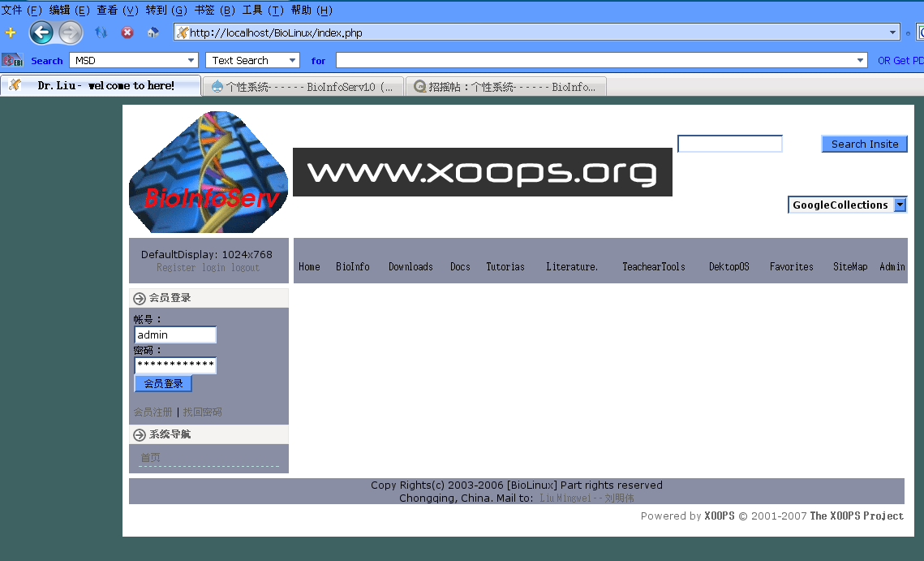Focus the site search box beside Search Insite

tap(730, 144)
